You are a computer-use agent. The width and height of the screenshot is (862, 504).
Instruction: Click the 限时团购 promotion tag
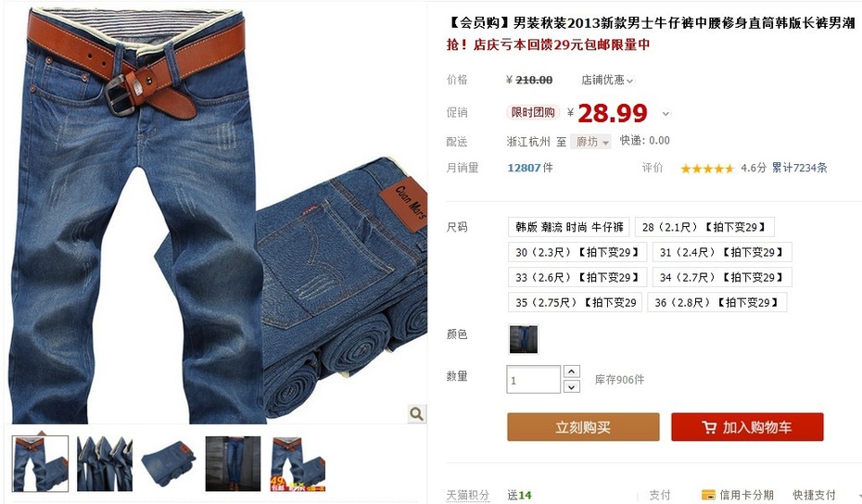(533, 113)
